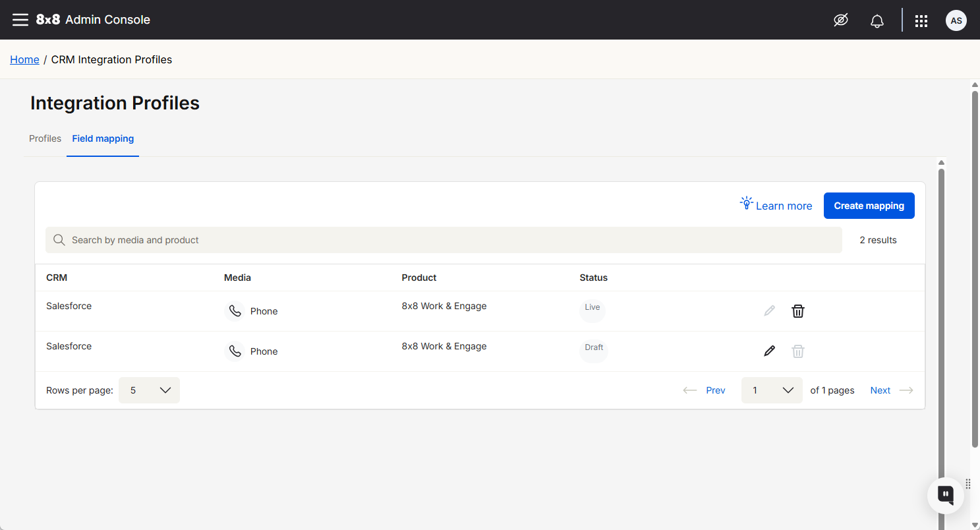This screenshot has height=530, width=980.
Task: Click the 8x8 Admin Console logo
Action: [x=93, y=20]
